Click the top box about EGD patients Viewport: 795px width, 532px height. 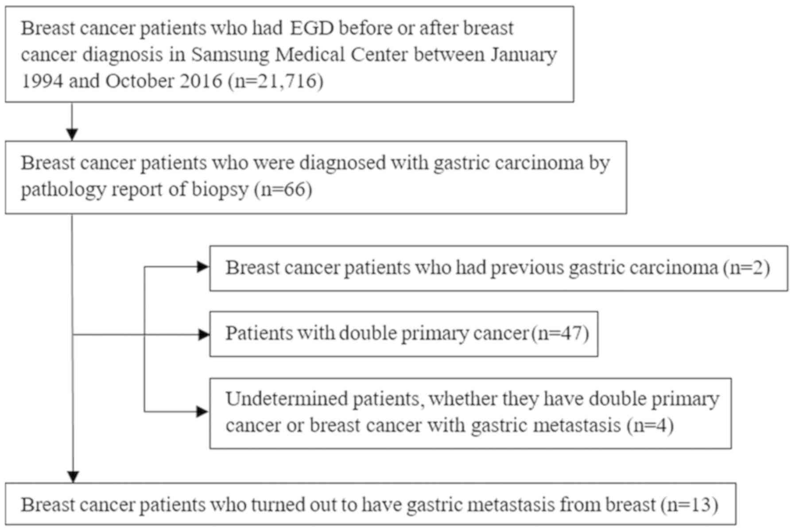click(289, 54)
